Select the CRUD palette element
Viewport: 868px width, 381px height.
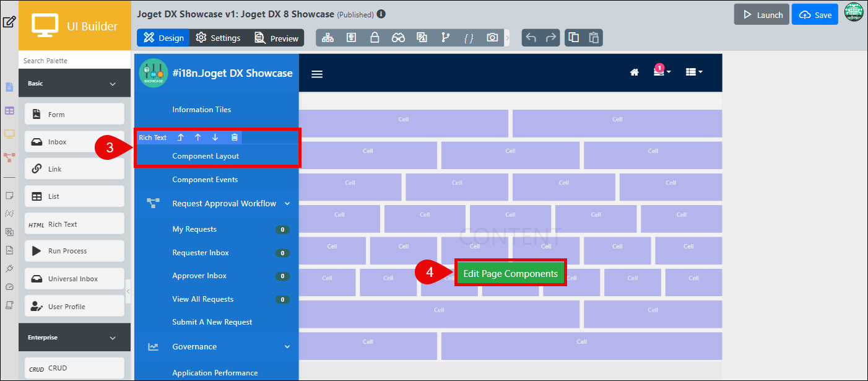tap(74, 368)
